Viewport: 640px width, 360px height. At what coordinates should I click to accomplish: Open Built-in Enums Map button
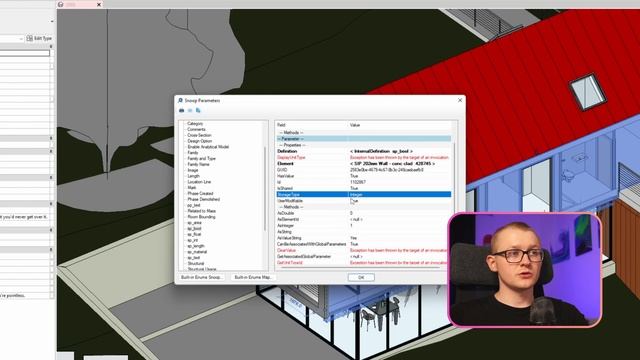pos(253,277)
